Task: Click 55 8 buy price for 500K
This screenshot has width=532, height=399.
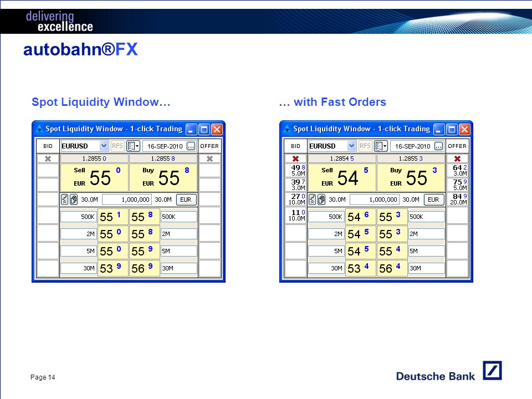Action: pyautogui.click(x=145, y=217)
